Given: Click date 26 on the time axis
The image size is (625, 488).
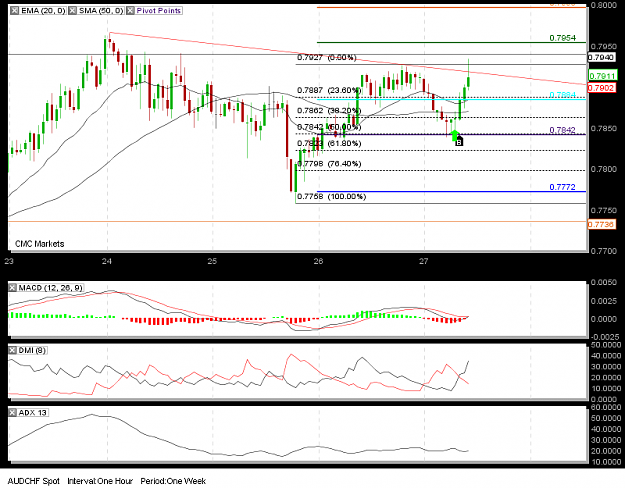Looking at the screenshot, I should coord(318,261).
